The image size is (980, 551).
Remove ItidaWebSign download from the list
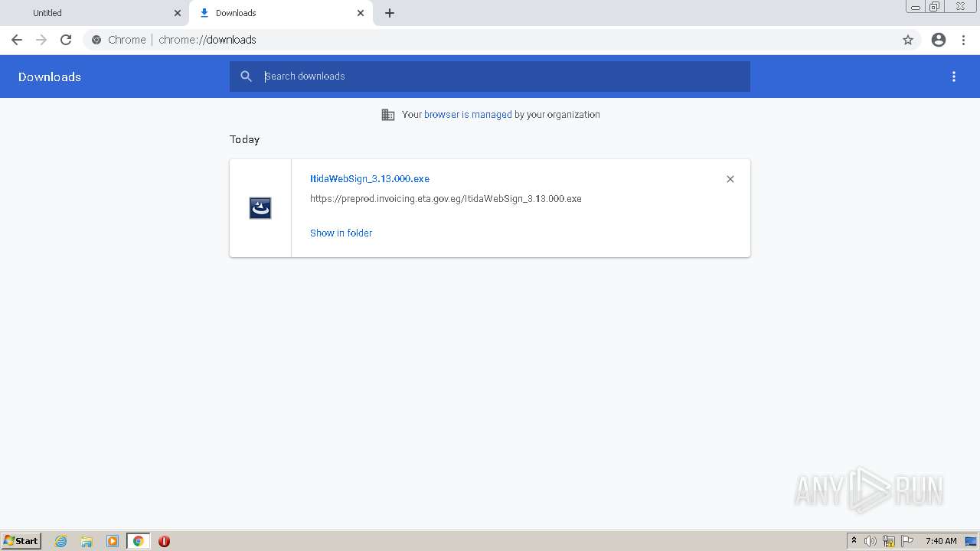click(730, 179)
